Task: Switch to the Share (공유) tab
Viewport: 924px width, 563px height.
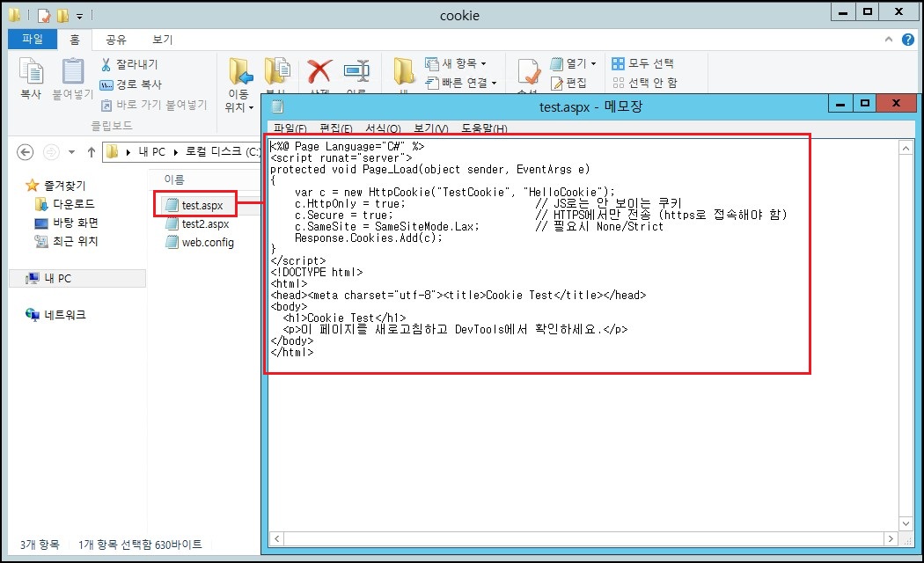Action: 115,40
